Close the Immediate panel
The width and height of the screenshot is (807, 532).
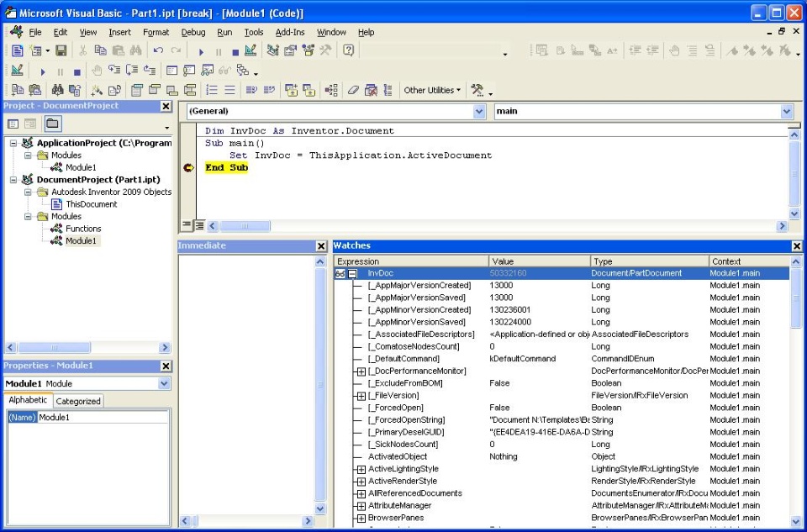320,246
